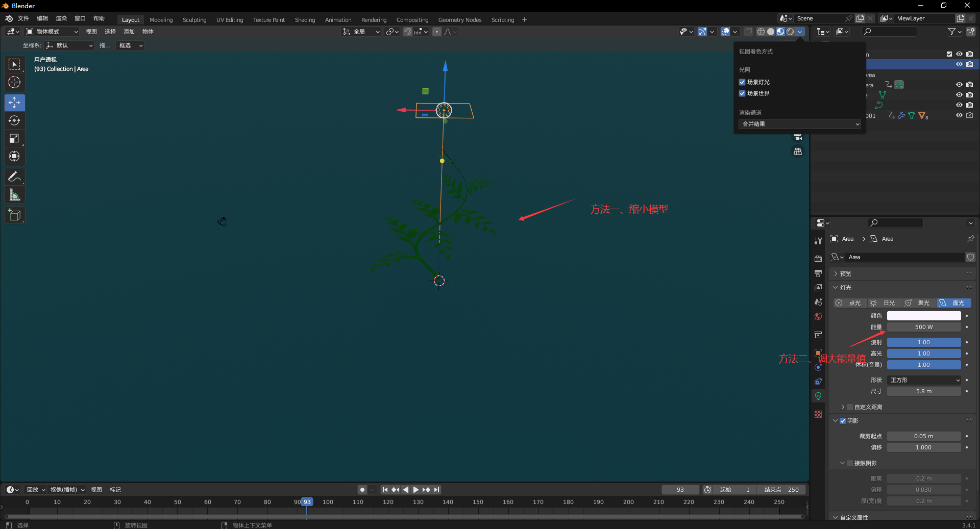Open the 添加 menu in viewport header
This screenshot has width=980, height=529.
[129, 32]
